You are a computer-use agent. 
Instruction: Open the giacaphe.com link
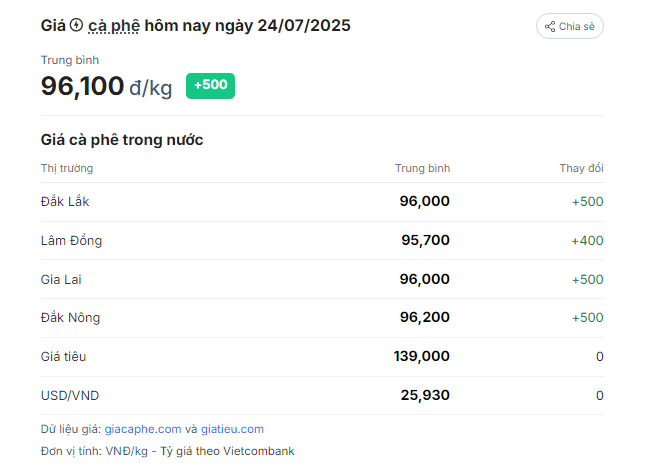143,429
